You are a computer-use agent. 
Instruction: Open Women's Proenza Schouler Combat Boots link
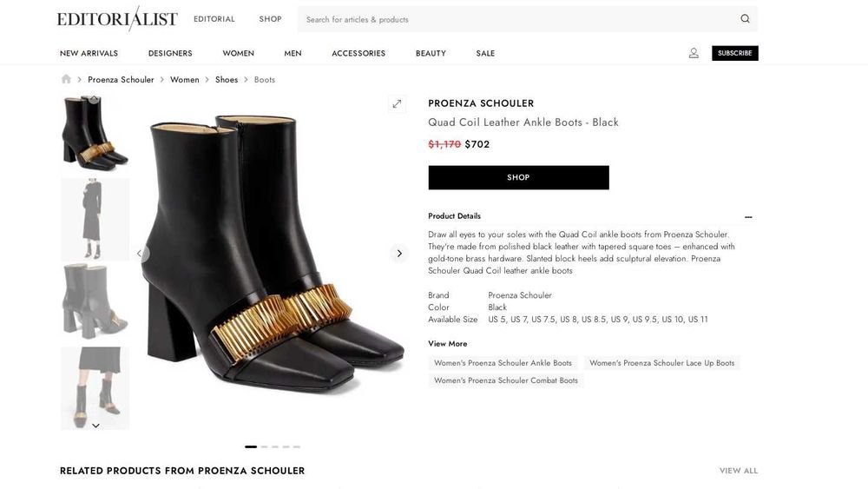506,380
